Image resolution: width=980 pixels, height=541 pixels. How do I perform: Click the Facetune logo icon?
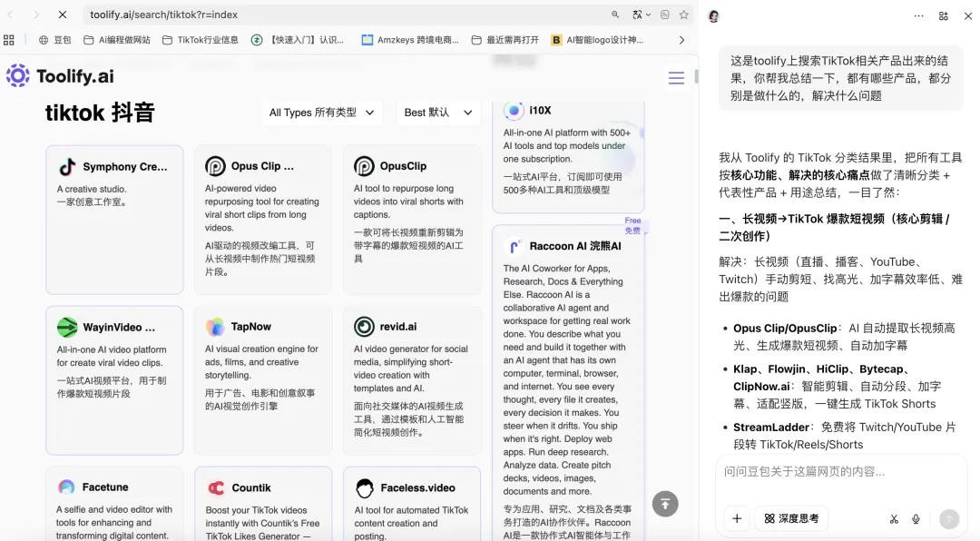[x=66, y=487]
